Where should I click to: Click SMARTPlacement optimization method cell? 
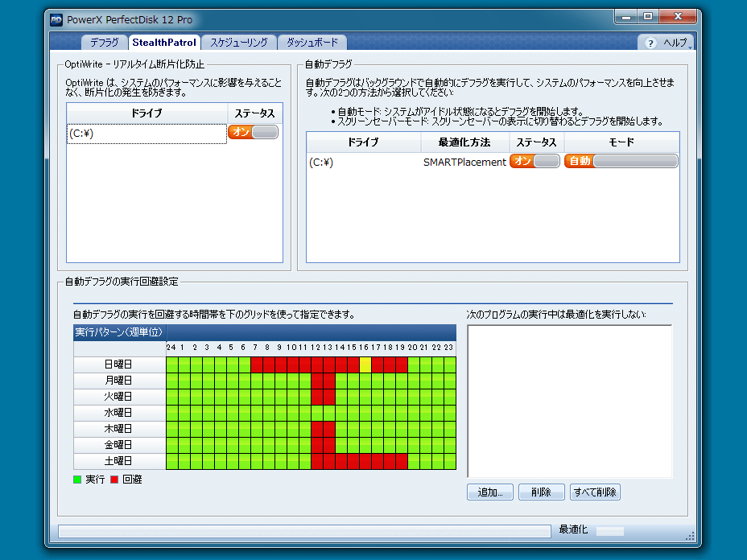[x=464, y=162]
